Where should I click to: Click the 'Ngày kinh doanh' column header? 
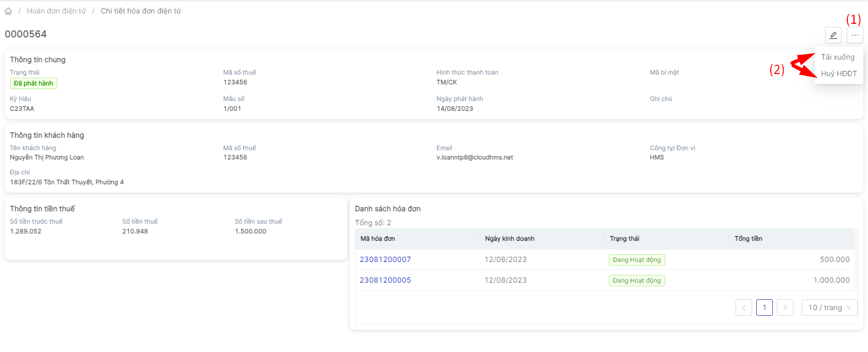(x=510, y=239)
